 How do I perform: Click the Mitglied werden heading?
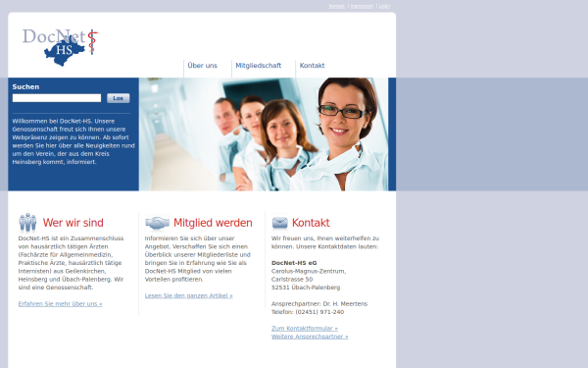(x=213, y=223)
